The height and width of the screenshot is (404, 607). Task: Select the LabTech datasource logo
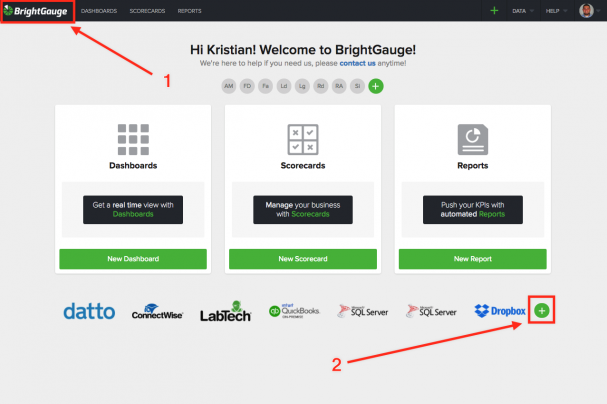[227, 311]
